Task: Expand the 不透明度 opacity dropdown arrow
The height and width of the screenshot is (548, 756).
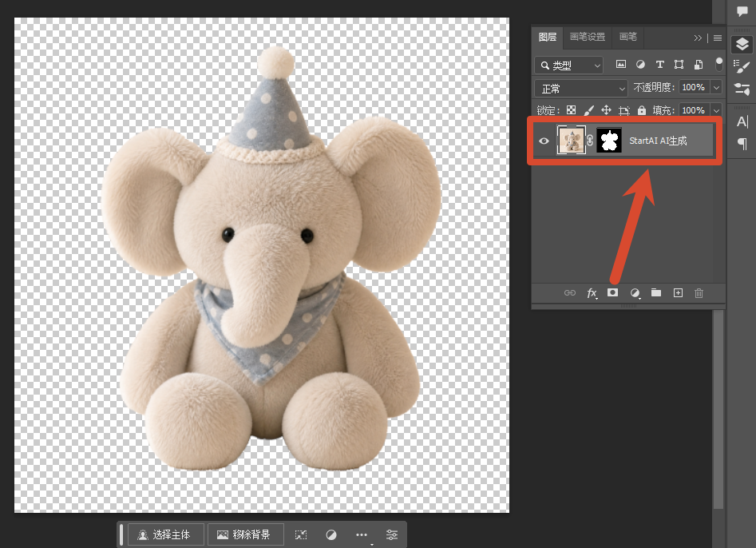Action: click(716, 87)
